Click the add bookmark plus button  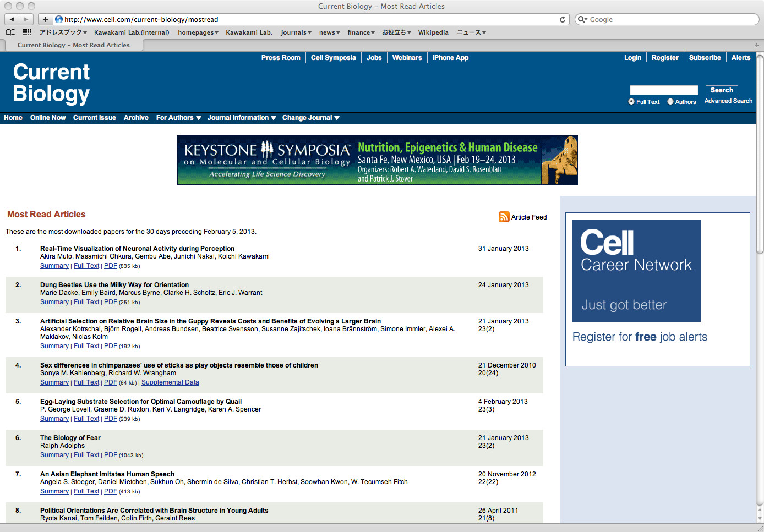click(46, 19)
